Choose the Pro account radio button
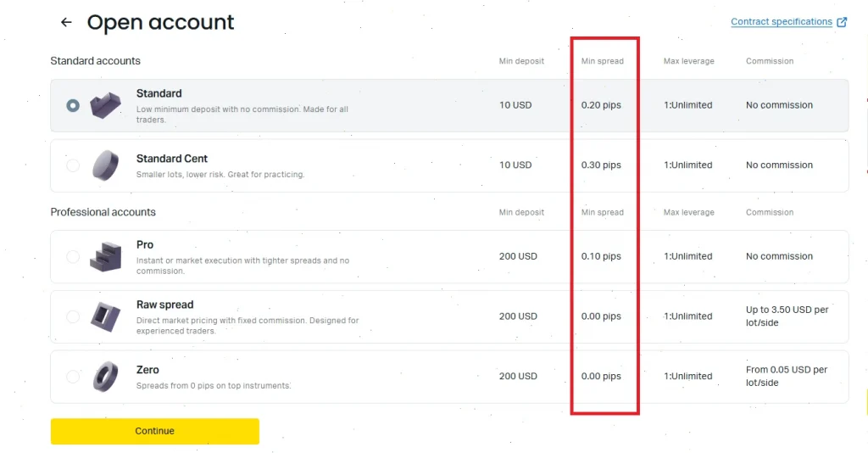This screenshot has height=453, width=868. pyautogui.click(x=73, y=256)
